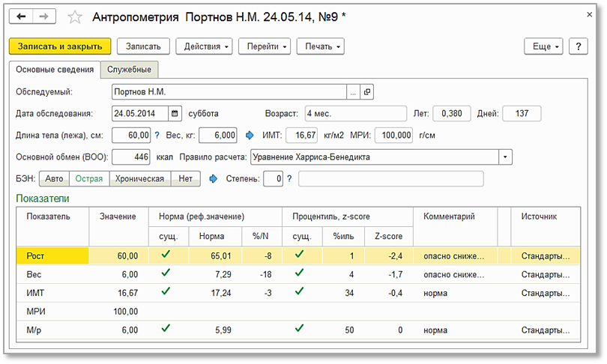Set БЭН mode to Нет
Viewport: 607px width, 364px height.
click(185, 179)
